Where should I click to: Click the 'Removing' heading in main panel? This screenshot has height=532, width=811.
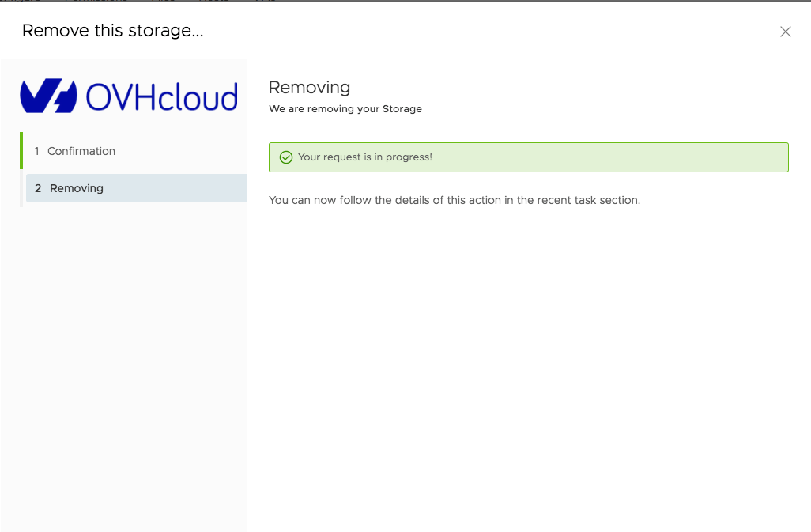309,87
